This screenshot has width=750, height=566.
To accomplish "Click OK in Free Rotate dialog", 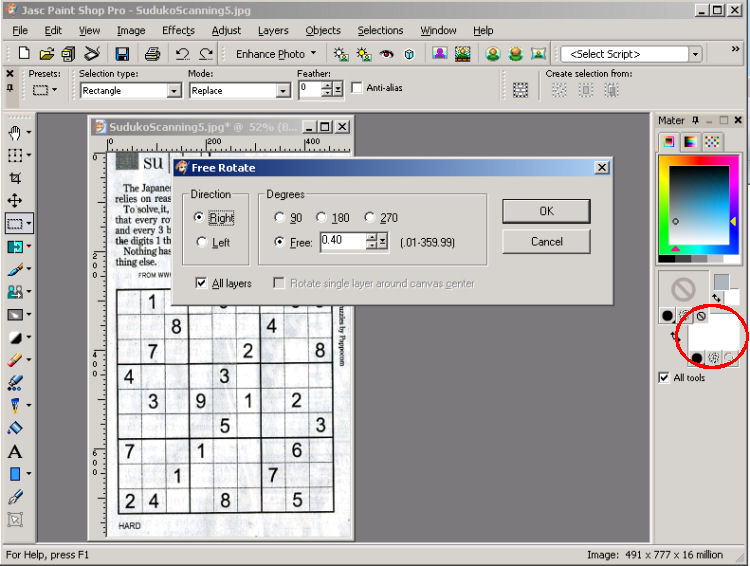I will click(x=546, y=211).
